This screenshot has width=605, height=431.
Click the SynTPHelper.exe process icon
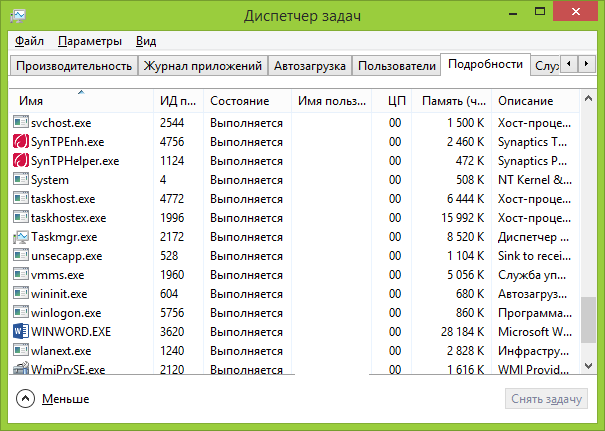point(21,160)
